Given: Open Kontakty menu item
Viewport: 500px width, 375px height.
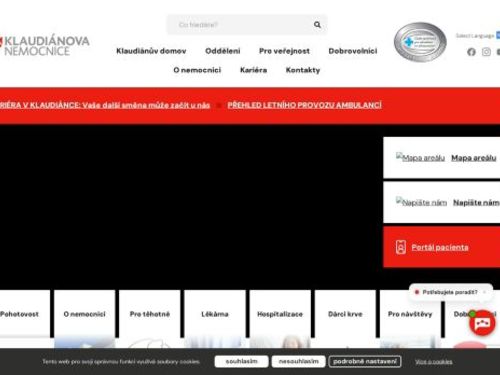Looking at the screenshot, I should [303, 70].
